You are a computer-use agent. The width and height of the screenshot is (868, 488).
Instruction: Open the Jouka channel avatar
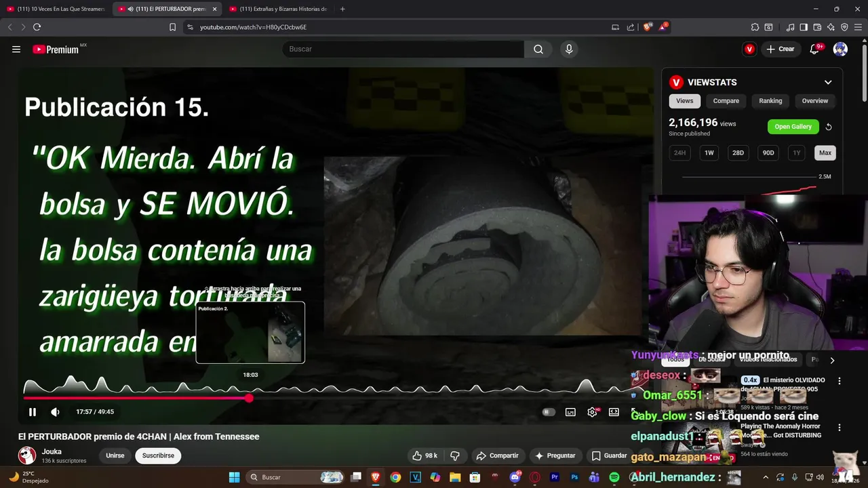coord(27,455)
